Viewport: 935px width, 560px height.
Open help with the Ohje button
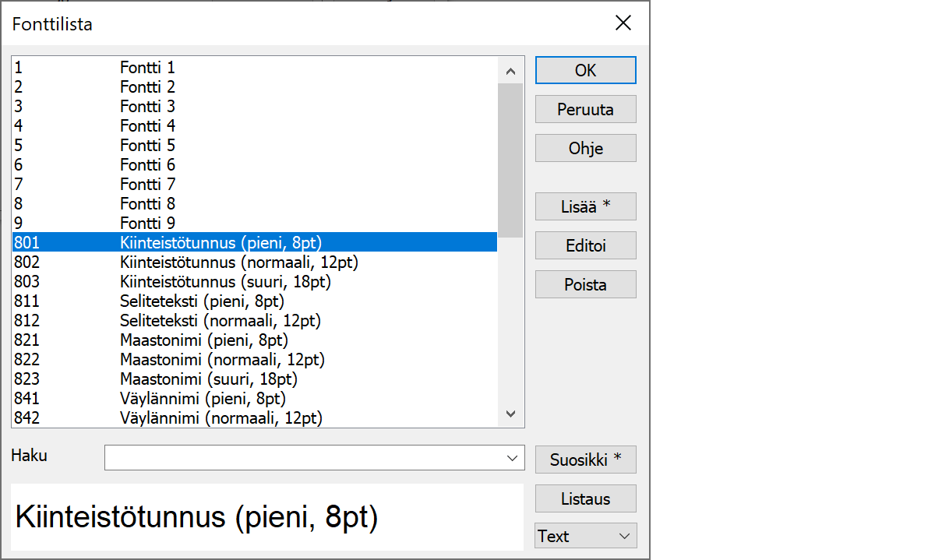tap(585, 148)
